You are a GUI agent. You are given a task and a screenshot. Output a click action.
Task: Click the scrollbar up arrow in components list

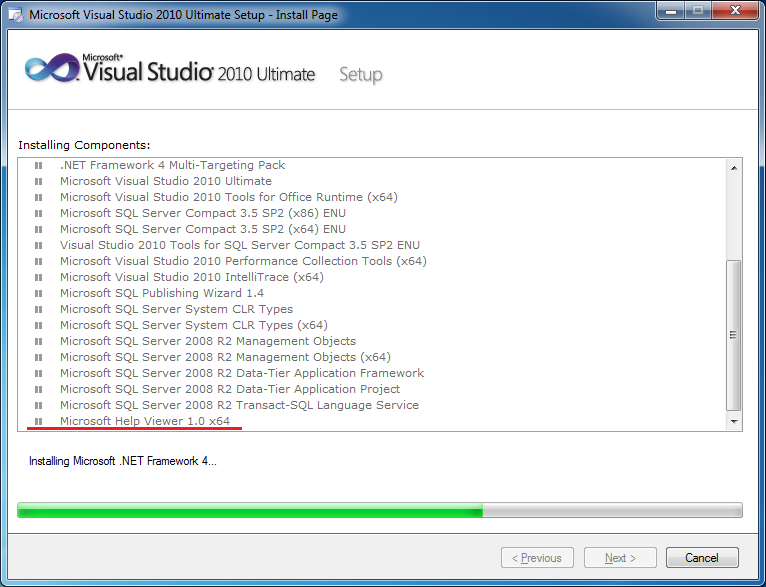click(x=734, y=168)
